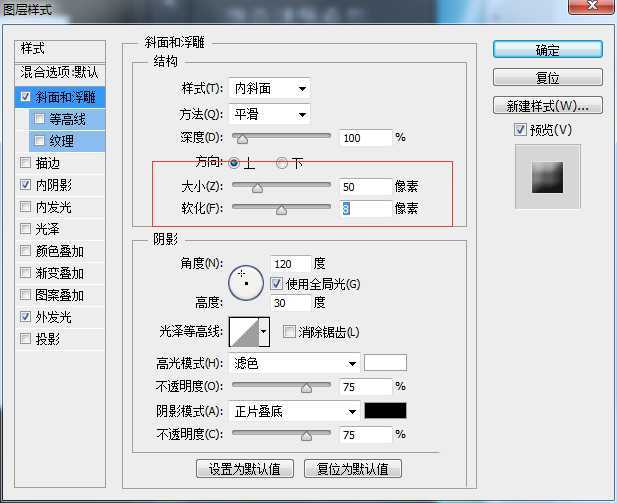Uncheck 使用全局光(G)
Image resolution: width=617 pixels, height=503 pixels.
[276, 283]
